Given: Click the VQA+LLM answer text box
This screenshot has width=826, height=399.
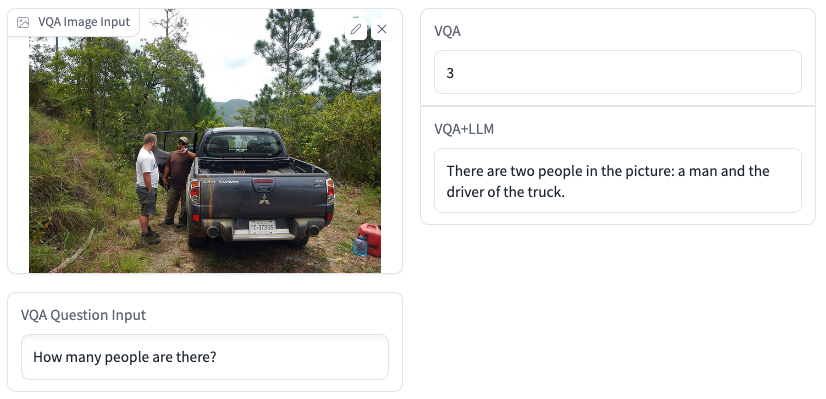Looking at the screenshot, I should click(x=617, y=181).
